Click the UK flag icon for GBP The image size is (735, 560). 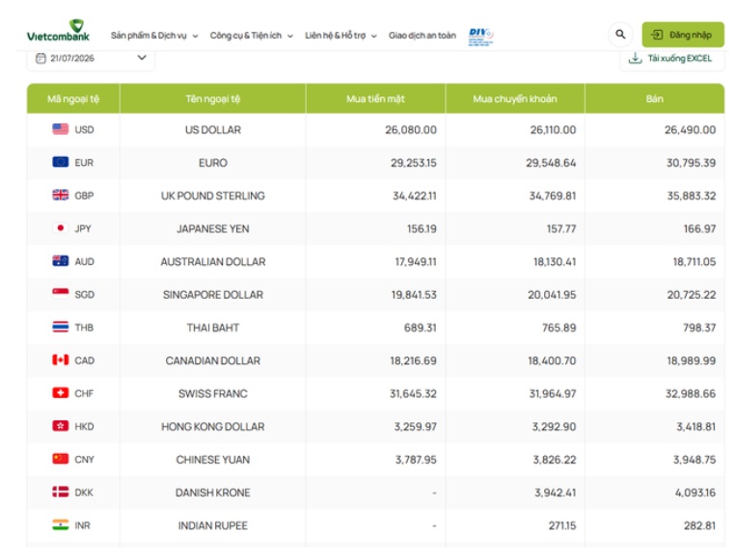coord(61,195)
